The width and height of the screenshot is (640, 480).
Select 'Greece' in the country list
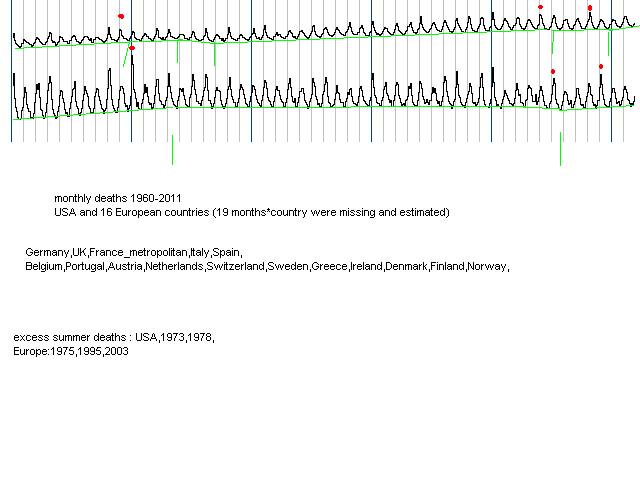click(329, 267)
